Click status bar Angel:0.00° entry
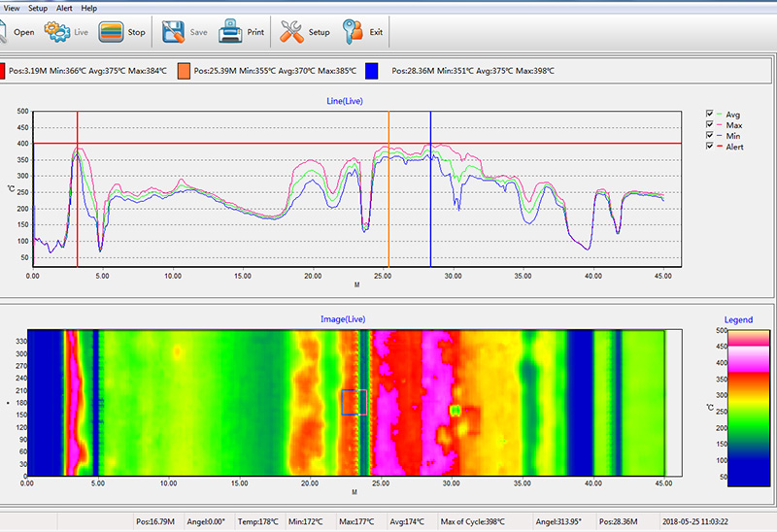777x532 pixels. point(206,521)
